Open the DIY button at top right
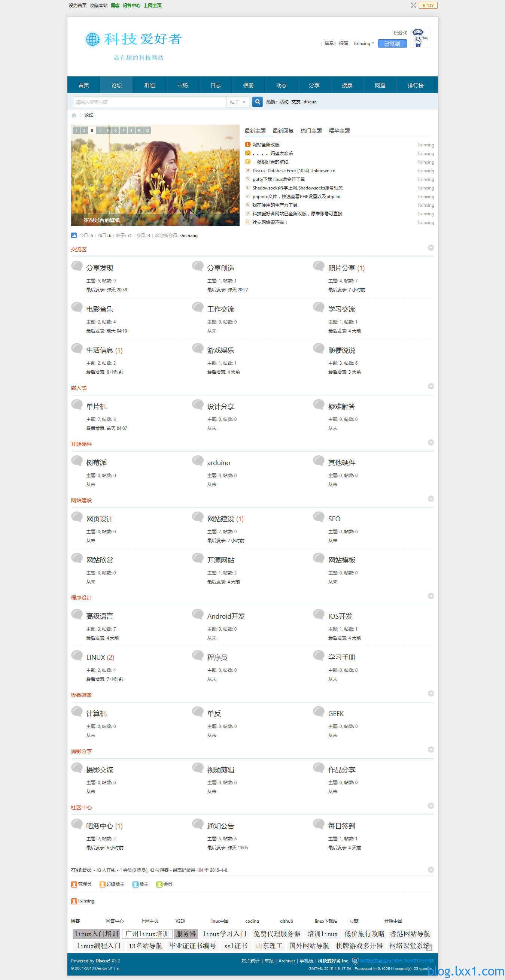The width and height of the screenshot is (505, 980). coord(428,5)
